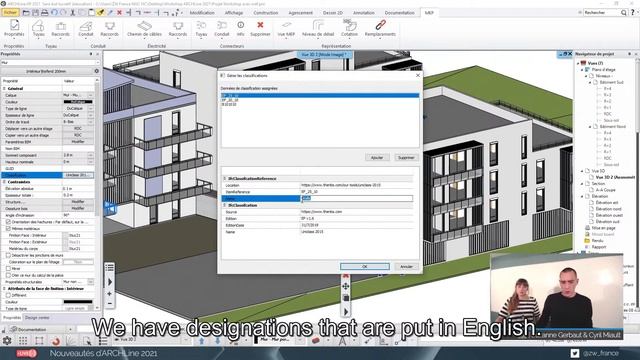Click the list icon at viewport left edge

coord(109,268)
